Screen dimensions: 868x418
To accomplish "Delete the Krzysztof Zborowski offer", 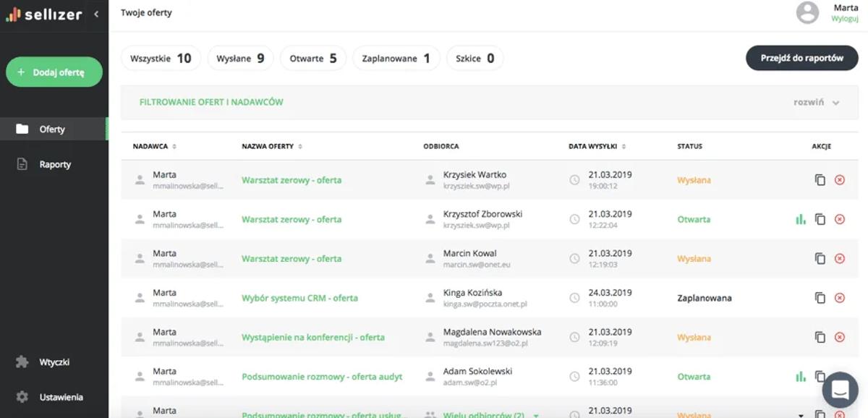I will [x=840, y=219].
